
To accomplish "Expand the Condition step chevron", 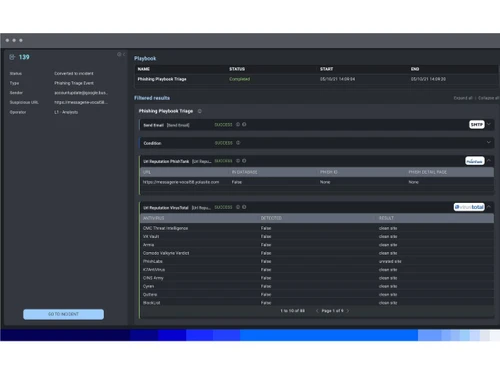I will (489, 142).
